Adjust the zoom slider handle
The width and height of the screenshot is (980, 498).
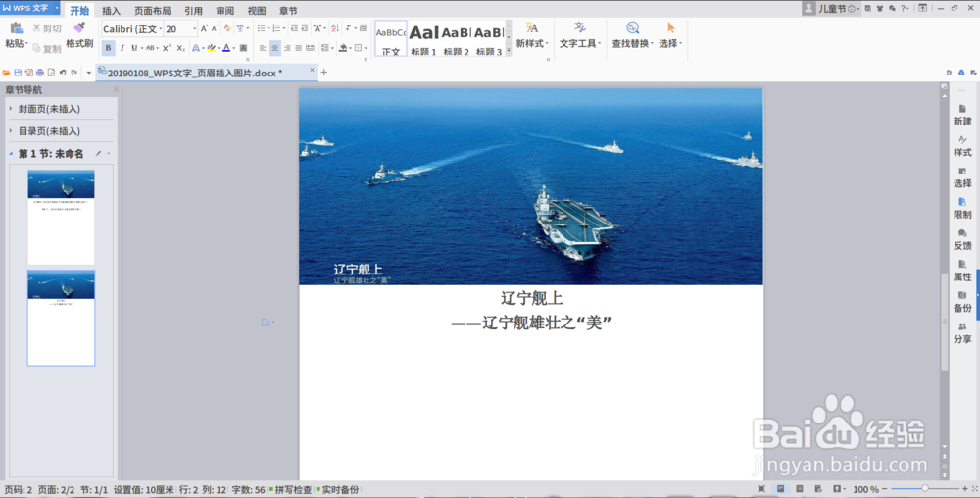[x=925, y=488]
